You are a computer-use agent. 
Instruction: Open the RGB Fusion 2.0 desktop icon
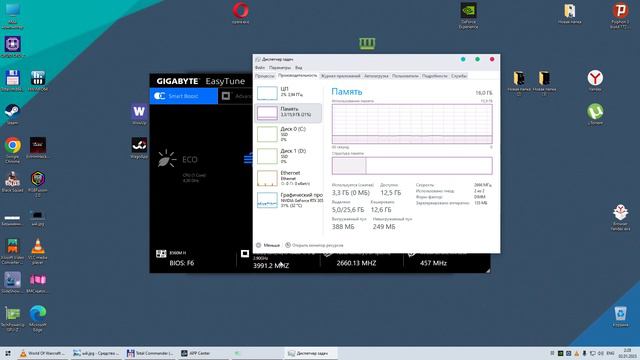tap(38, 184)
